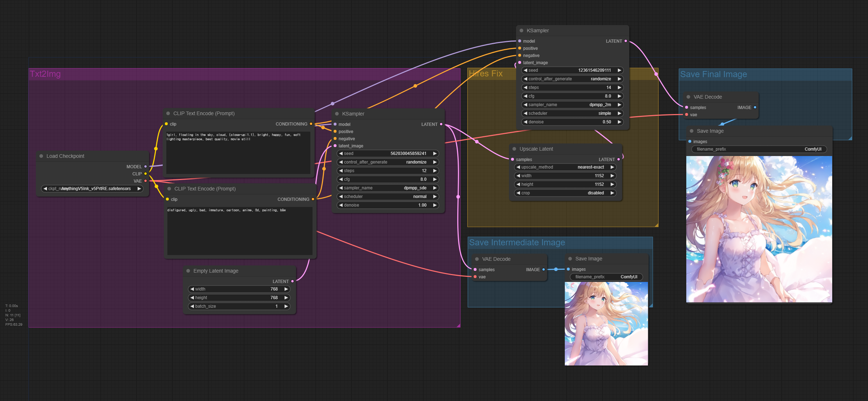
Task: Open the ckpt_name checkpoint selector
Action: coord(92,189)
